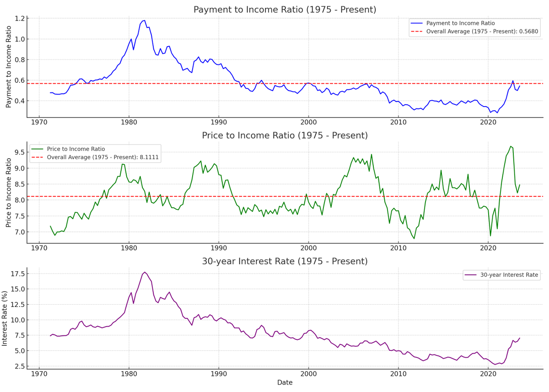This screenshot has width=549, height=392.
Task: Click legend text "Overall Average (1975 - Present): 0.5680"
Action: (482, 32)
